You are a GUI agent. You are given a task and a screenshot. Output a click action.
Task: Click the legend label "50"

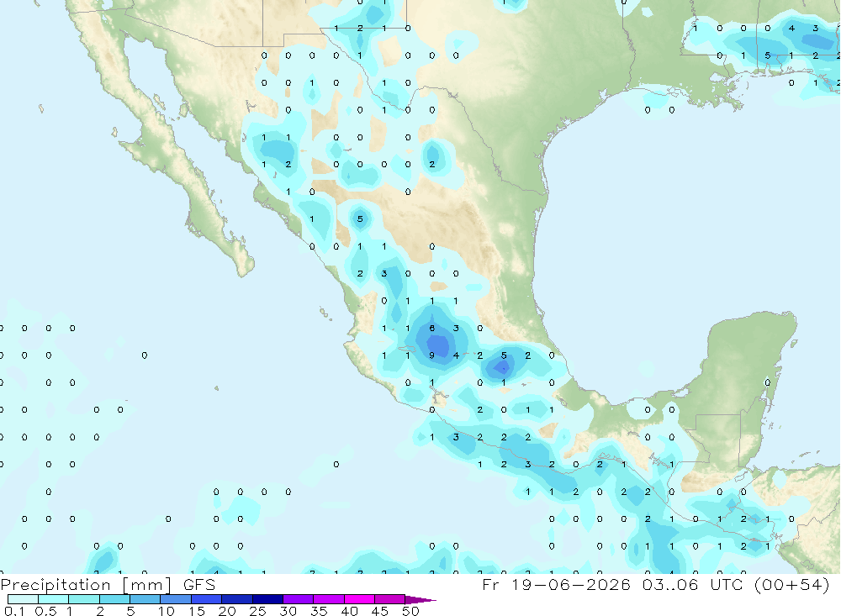click(x=411, y=611)
